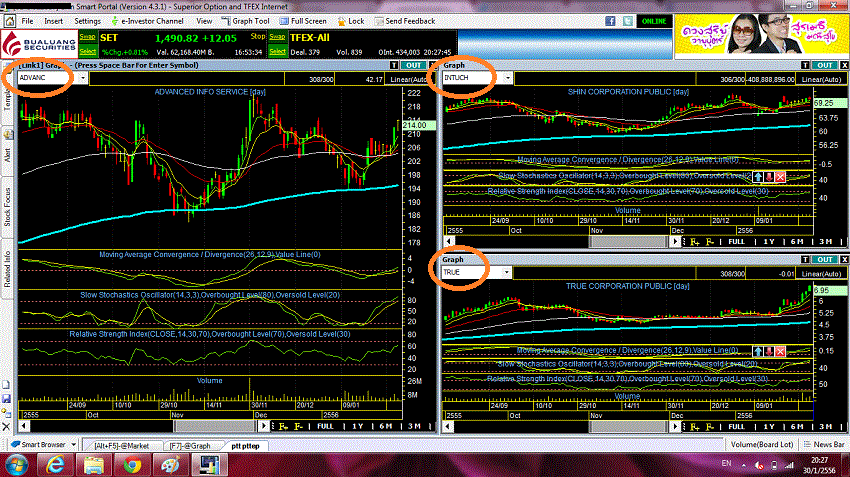Click the Facebook icon
The width and height of the screenshot is (850, 477).
click(610, 21)
